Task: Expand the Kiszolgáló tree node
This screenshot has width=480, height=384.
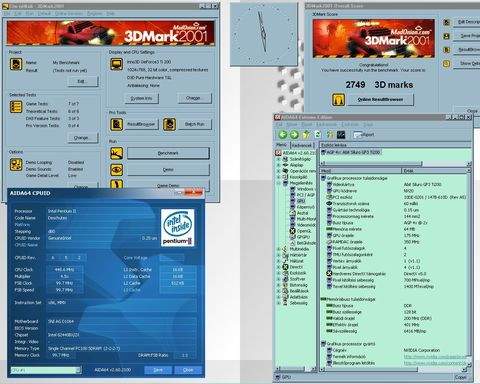Action: tap(278, 177)
